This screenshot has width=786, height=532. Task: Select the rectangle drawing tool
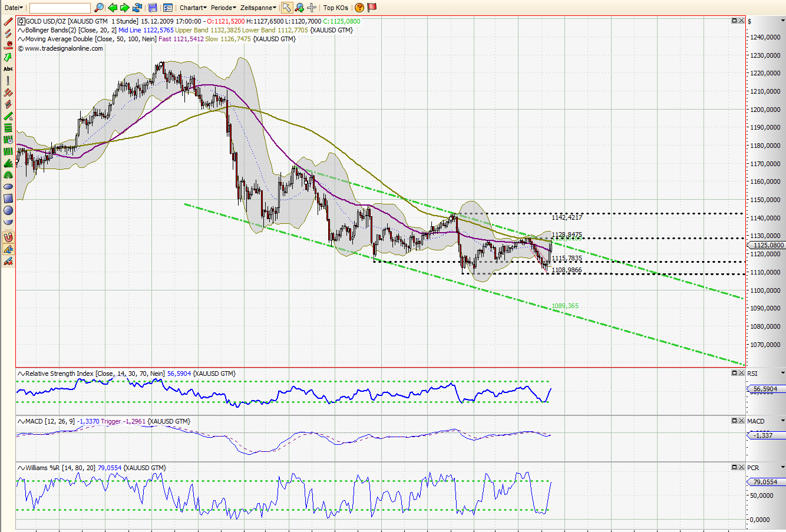coord(8,199)
